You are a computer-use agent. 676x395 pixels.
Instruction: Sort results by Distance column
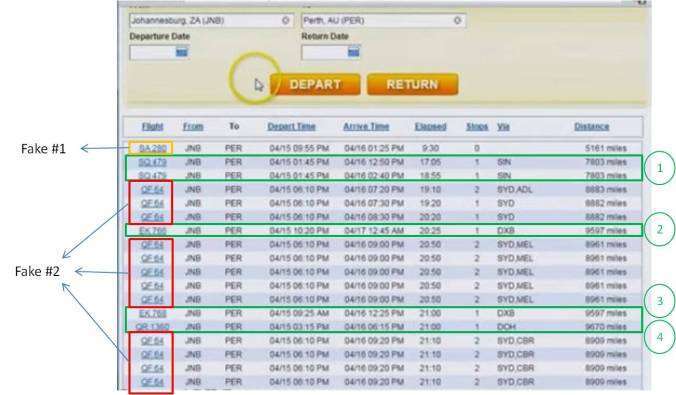coord(592,126)
